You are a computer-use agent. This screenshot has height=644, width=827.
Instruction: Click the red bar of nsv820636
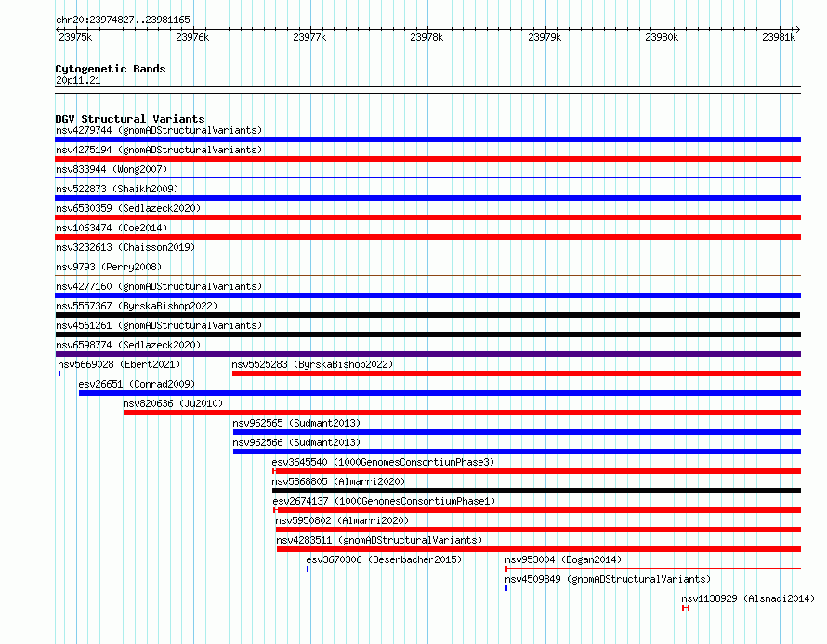(462, 413)
